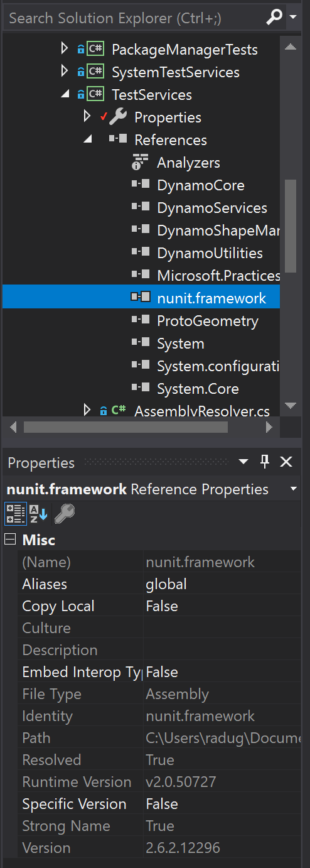Open the nunit.framework object selector dropdown
This screenshot has width=310, height=868.
(x=293, y=489)
